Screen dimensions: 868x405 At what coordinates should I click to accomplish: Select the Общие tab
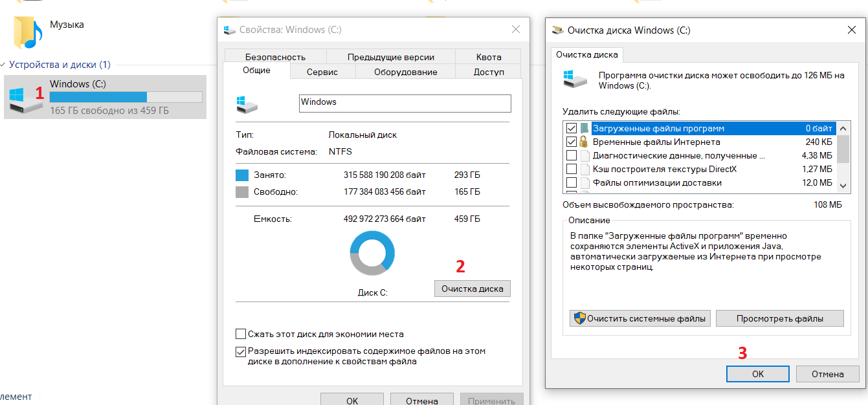[256, 71]
